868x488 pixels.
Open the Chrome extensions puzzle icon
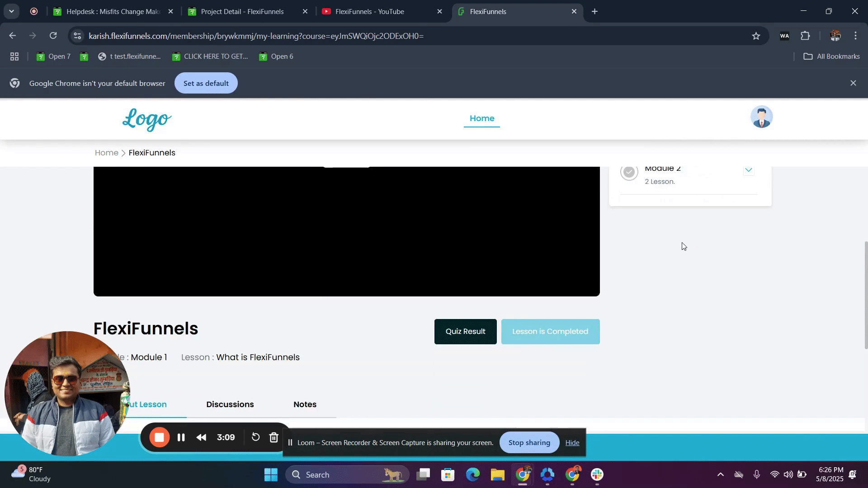tap(805, 36)
